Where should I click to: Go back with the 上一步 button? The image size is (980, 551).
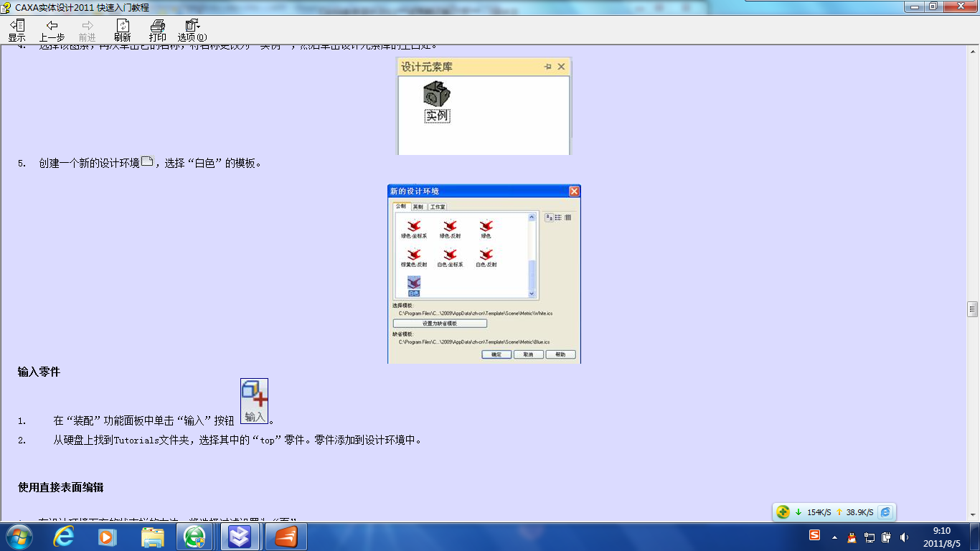coord(52,30)
